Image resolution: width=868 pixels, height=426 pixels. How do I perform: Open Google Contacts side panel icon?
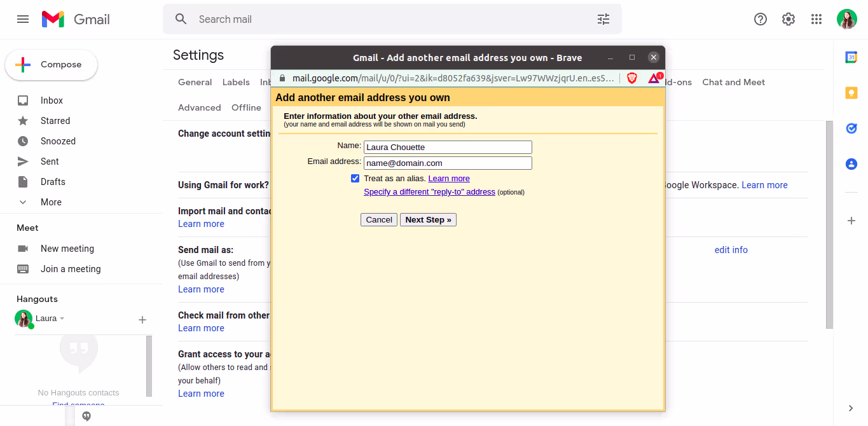(x=851, y=164)
